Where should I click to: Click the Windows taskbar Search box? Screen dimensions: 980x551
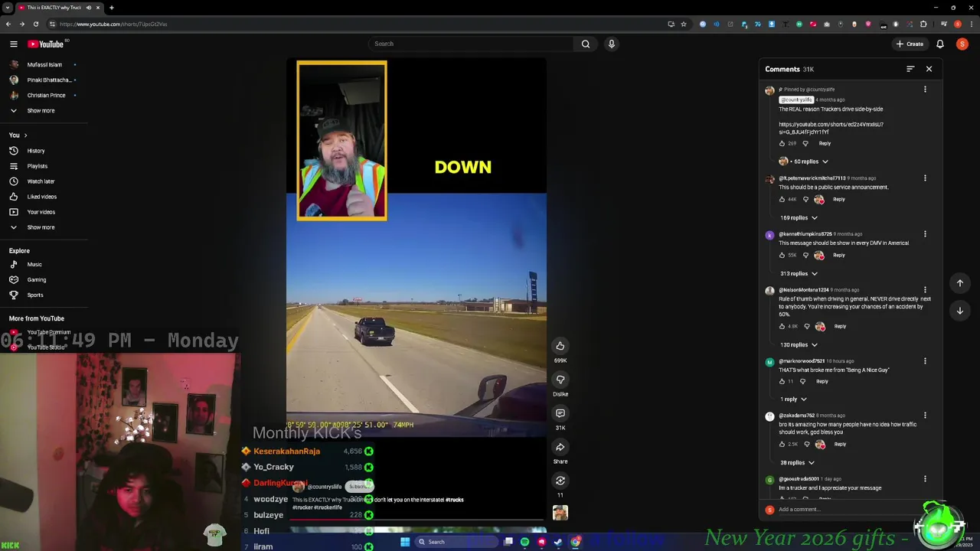pyautogui.click(x=457, y=542)
